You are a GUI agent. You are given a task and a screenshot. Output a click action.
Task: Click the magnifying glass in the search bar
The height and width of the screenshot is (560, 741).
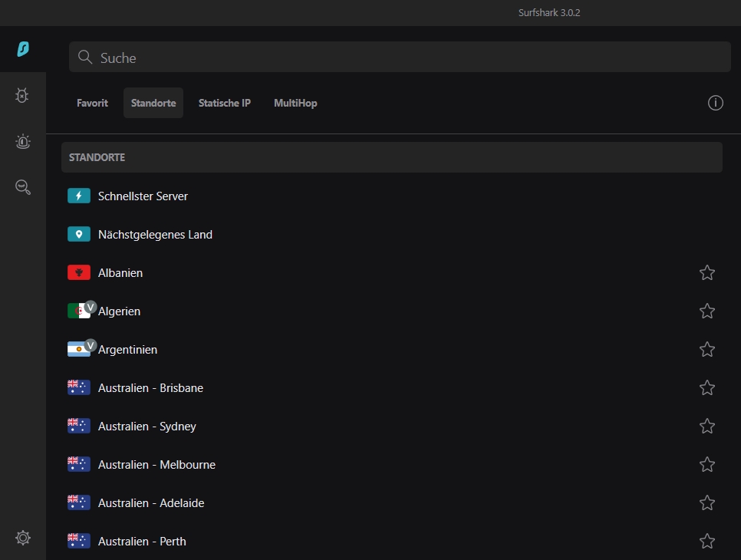(x=85, y=58)
